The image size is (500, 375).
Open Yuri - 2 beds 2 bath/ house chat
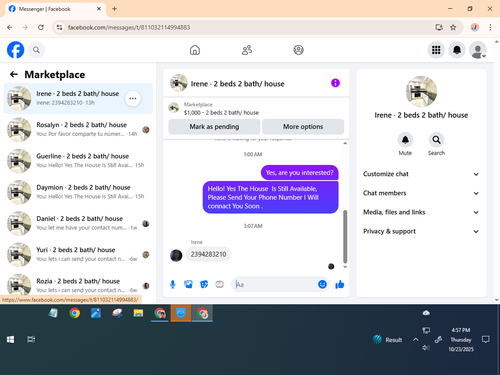click(78, 255)
